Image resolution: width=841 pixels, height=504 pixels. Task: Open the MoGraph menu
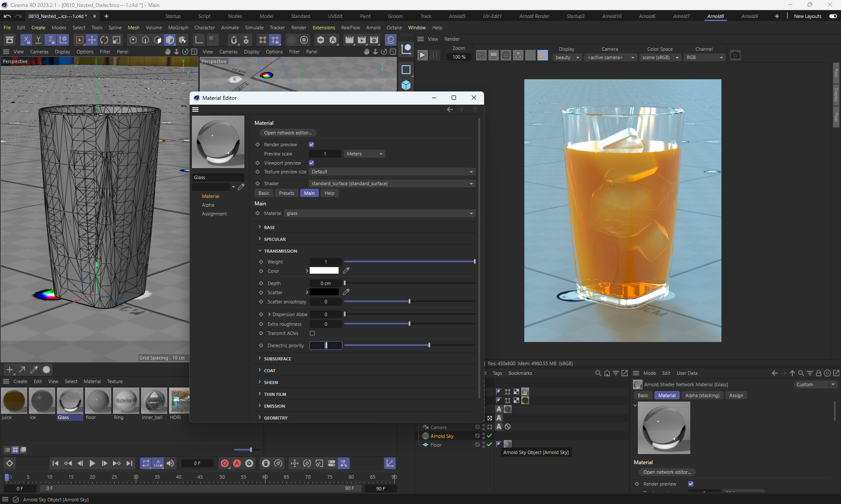click(x=178, y=28)
